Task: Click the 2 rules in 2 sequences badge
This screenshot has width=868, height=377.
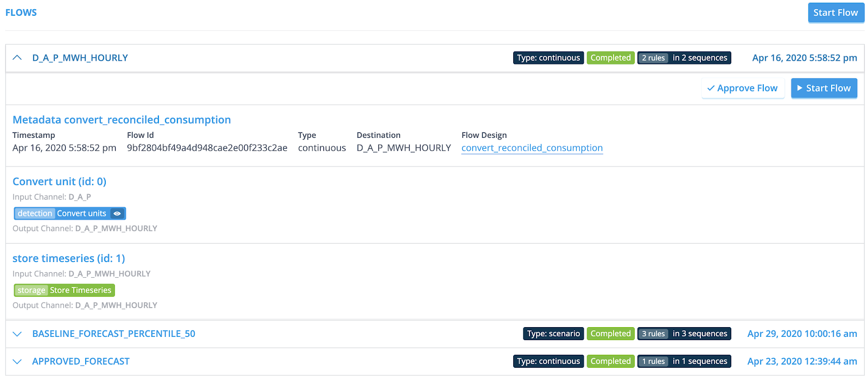Action: click(x=684, y=57)
